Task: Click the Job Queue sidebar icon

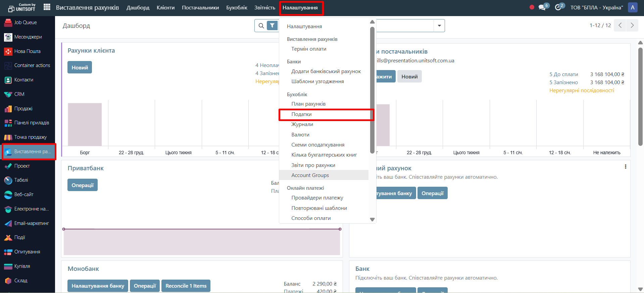Action: [8, 22]
